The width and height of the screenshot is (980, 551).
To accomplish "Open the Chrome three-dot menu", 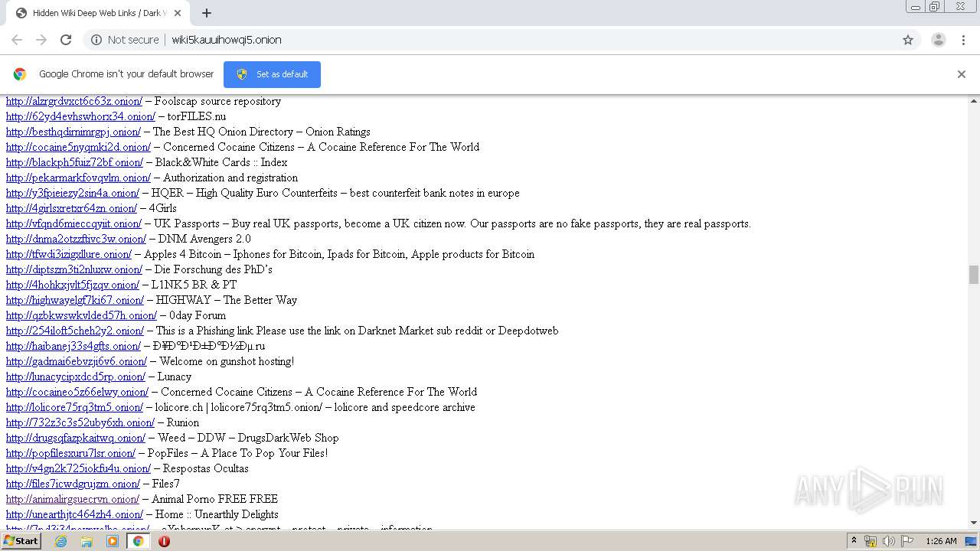I will [x=964, y=40].
